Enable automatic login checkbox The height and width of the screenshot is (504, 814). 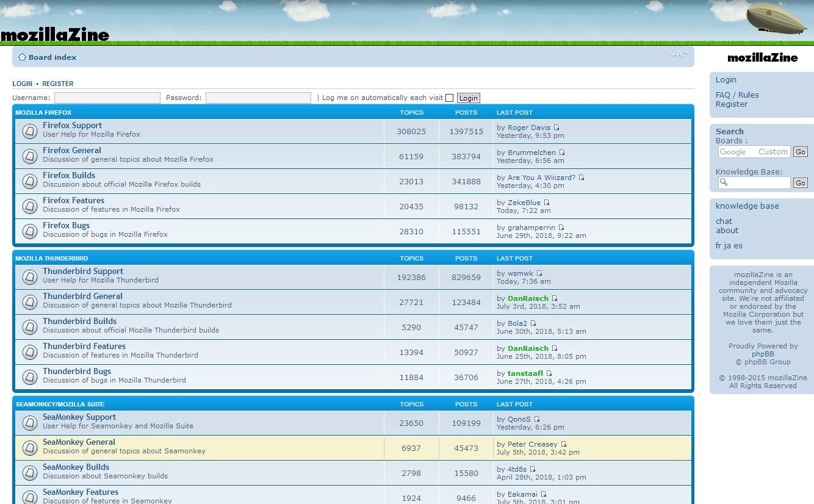450,98
